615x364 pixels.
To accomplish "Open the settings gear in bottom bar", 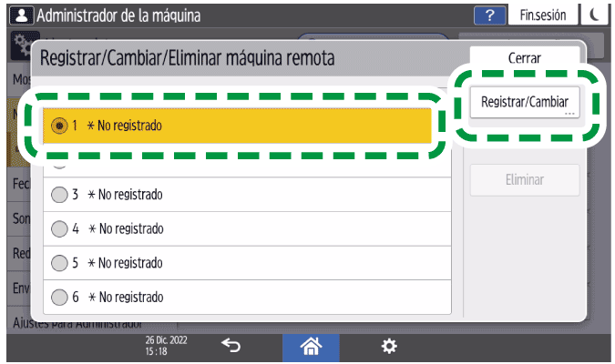I will click(389, 345).
